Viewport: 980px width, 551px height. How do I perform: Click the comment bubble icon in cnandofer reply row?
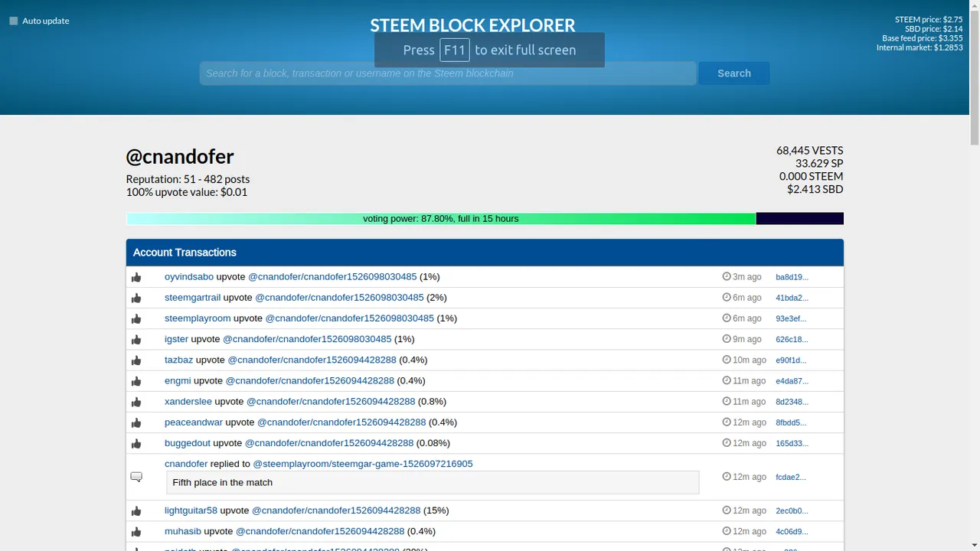point(136,477)
